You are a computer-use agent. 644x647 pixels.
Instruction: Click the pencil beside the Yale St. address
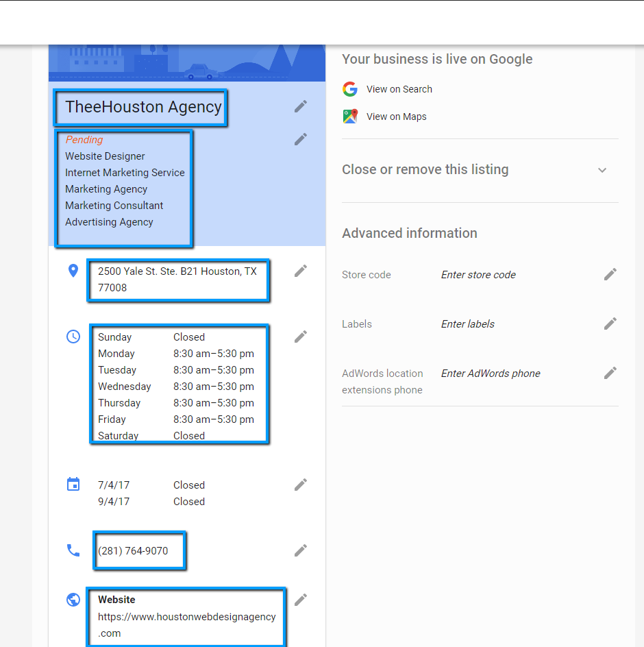301,271
